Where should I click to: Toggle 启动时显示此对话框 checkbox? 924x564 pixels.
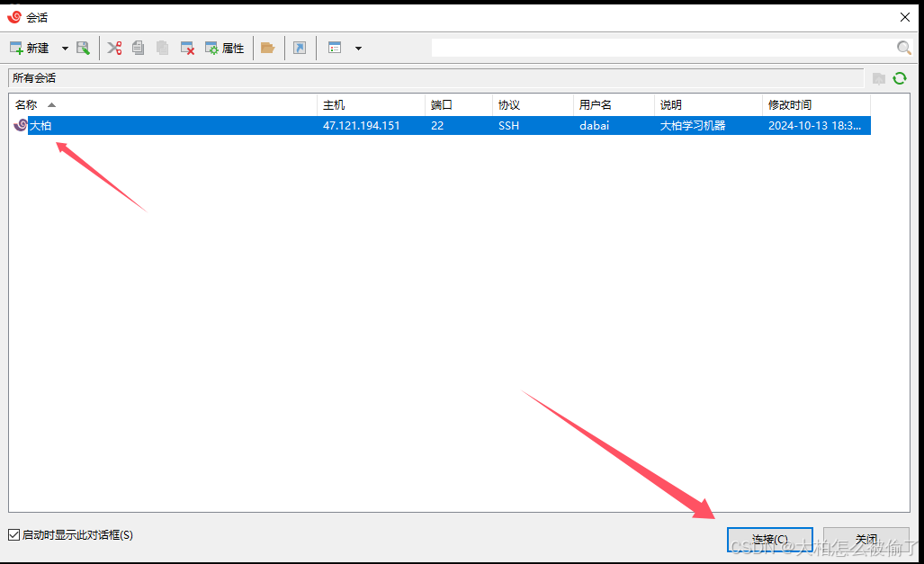pos(14,534)
